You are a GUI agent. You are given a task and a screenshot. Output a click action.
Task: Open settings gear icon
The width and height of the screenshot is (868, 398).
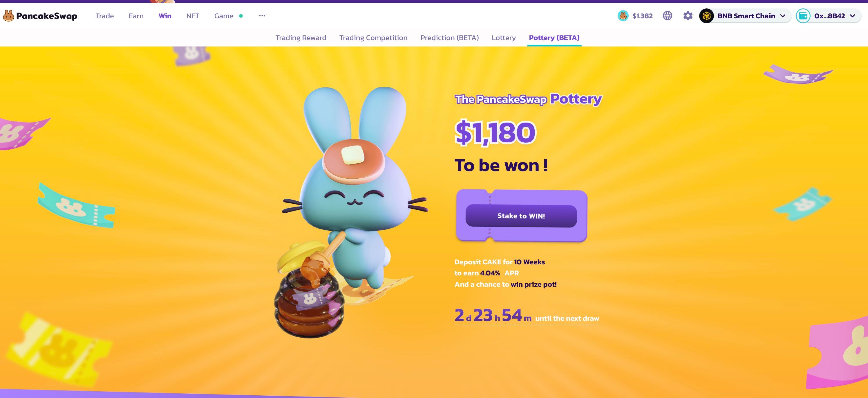click(688, 16)
